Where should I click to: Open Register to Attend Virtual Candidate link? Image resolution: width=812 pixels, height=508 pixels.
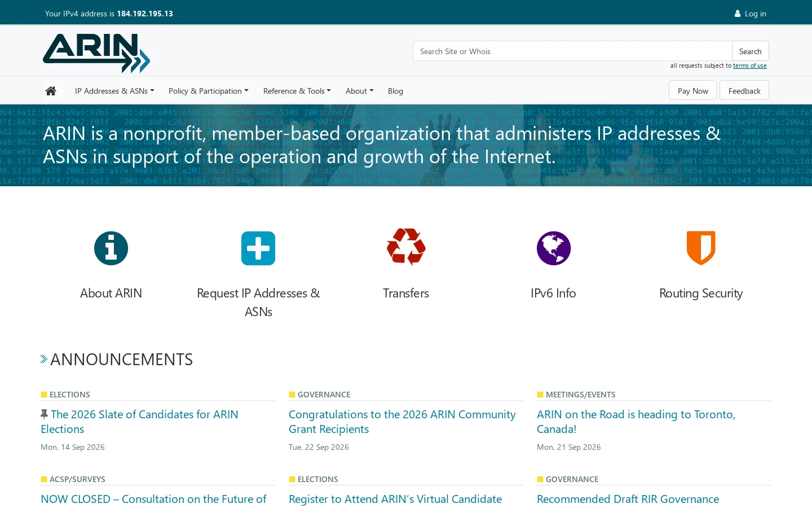pyautogui.click(x=395, y=499)
